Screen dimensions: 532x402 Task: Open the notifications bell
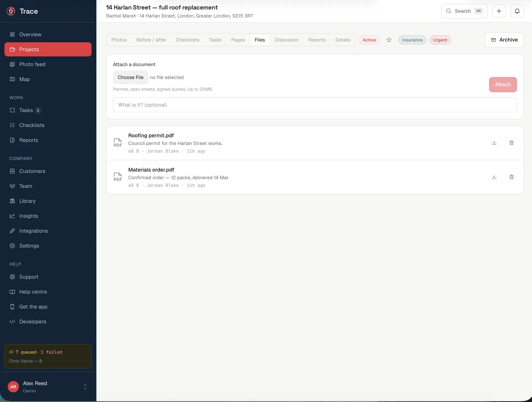click(x=517, y=11)
